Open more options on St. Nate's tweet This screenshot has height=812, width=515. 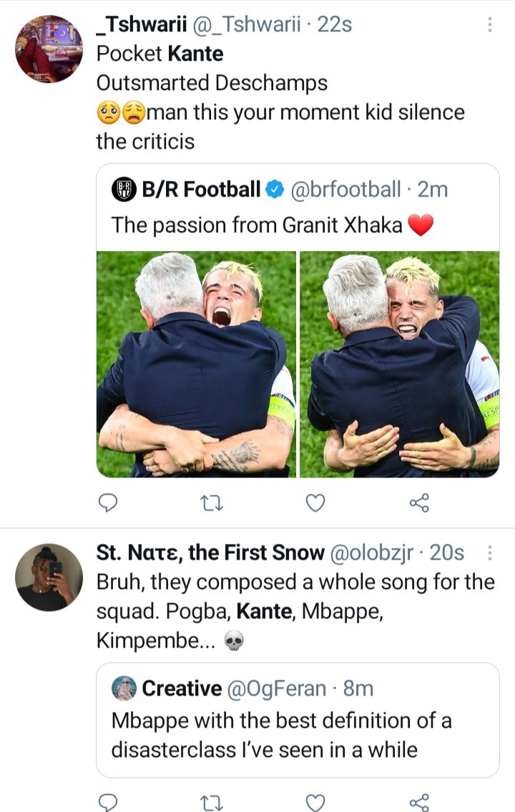click(x=490, y=553)
